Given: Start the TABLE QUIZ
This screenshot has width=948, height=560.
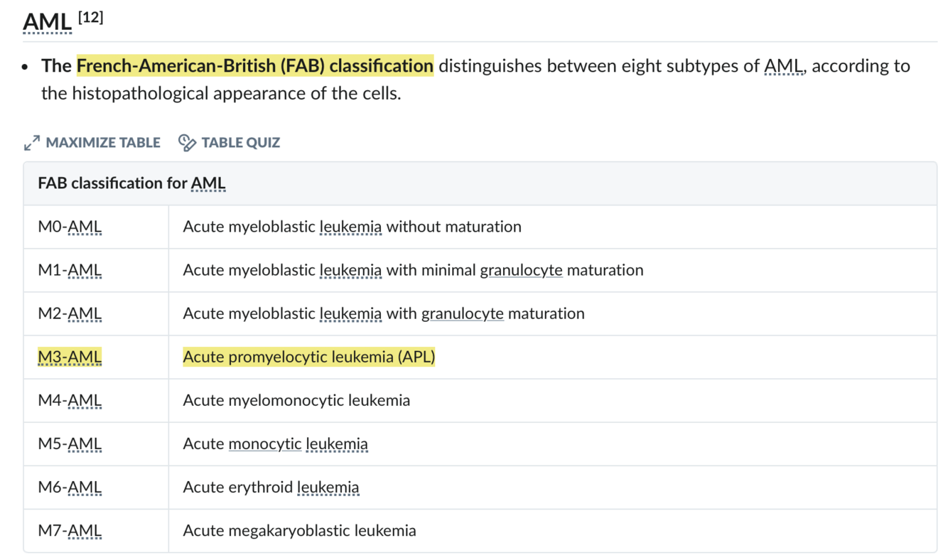Looking at the screenshot, I should click(229, 143).
